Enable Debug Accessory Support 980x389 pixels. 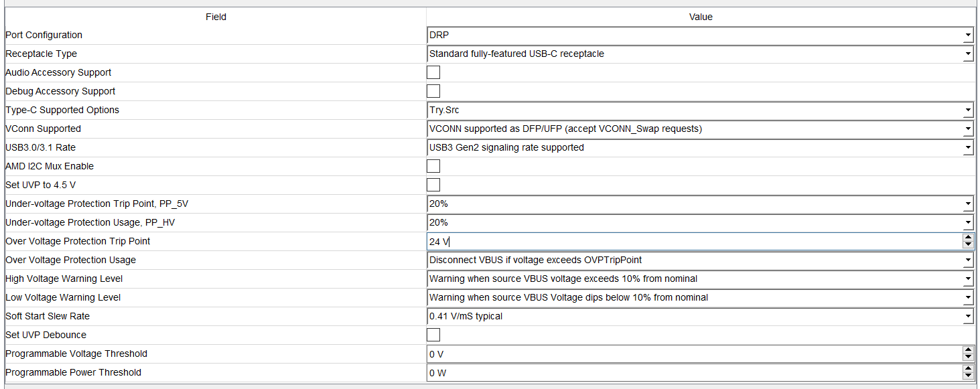[x=433, y=91]
